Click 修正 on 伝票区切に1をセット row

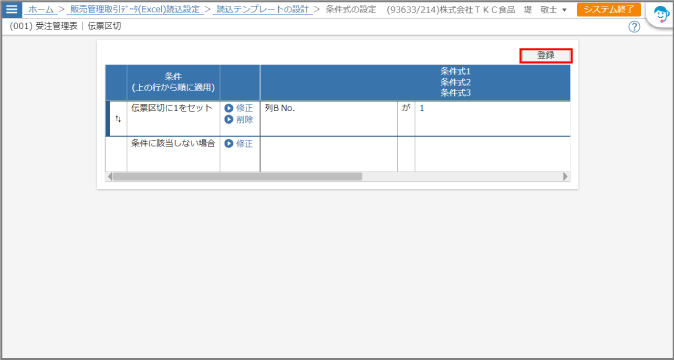(239, 108)
